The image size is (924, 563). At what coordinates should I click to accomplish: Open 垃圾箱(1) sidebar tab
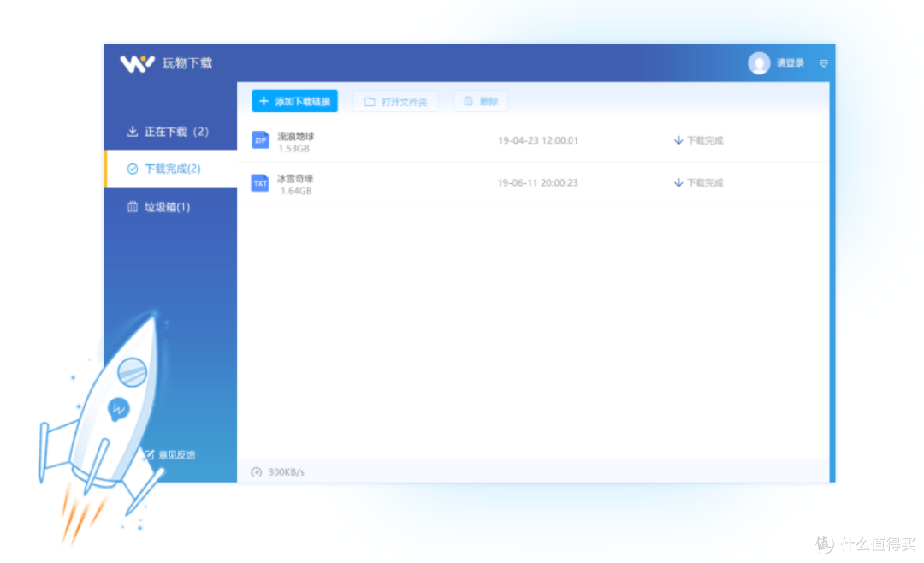coord(171,207)
